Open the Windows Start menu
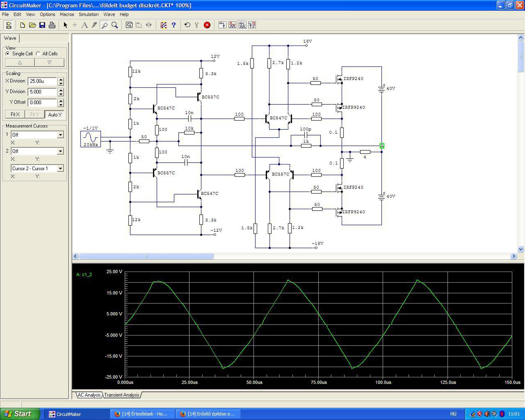The image size is (525, 420). coord(20,414)
